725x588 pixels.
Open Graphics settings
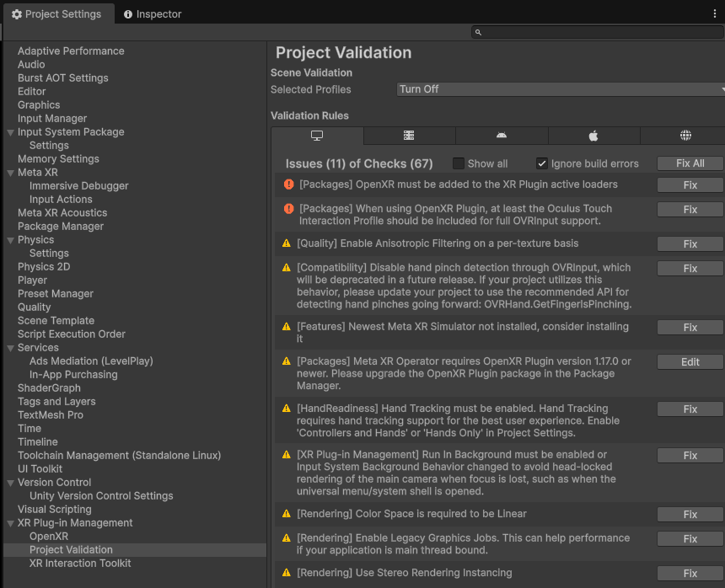(39, 104)
